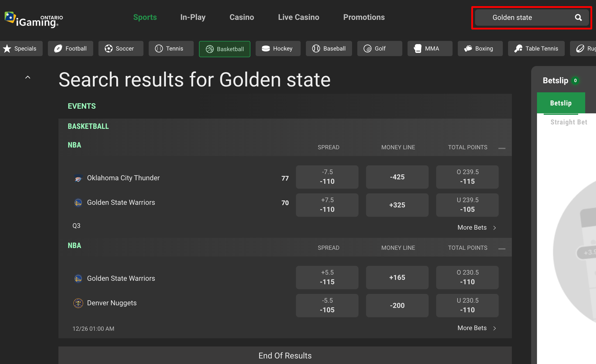
Task: Click the Specials star icon
Action: 7,48
